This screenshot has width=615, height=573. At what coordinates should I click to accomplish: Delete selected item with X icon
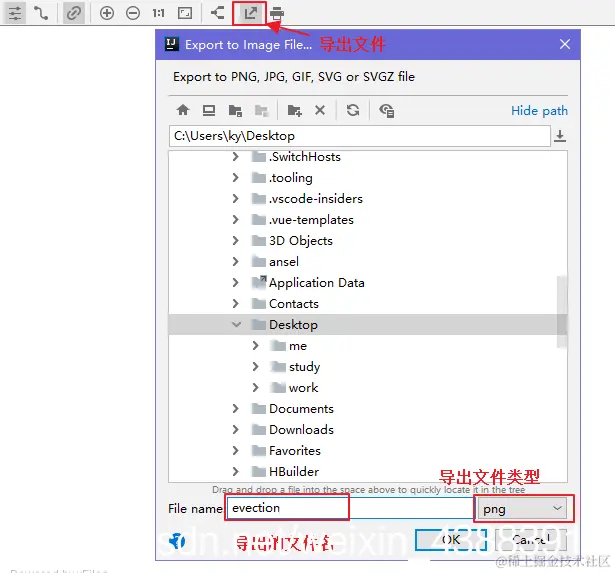click(x=320, y=110)
